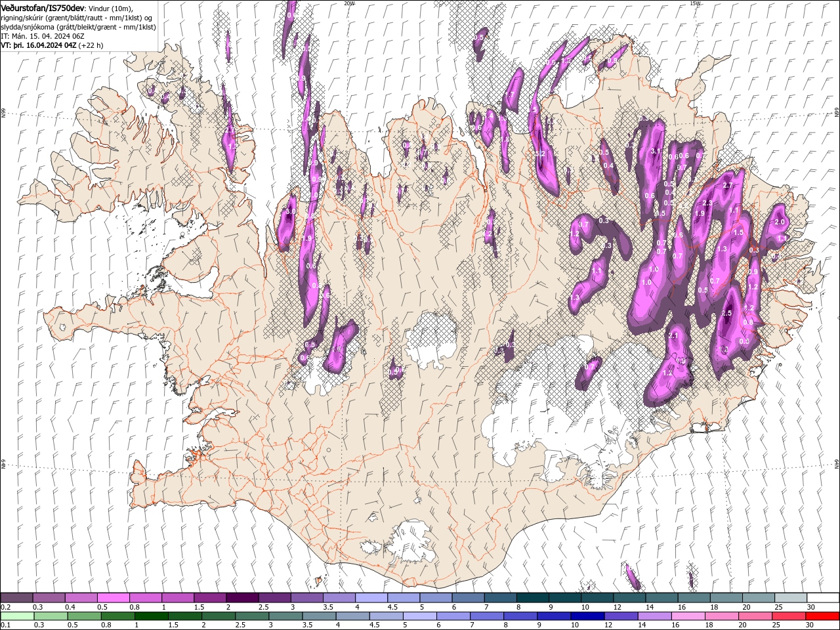Click the Veðurstofan/IS750dev title text
840x630 pixels.
43,8
